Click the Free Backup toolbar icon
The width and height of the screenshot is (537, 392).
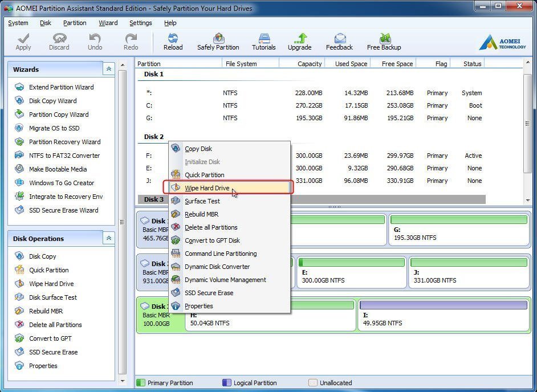[x=384, y=42]
